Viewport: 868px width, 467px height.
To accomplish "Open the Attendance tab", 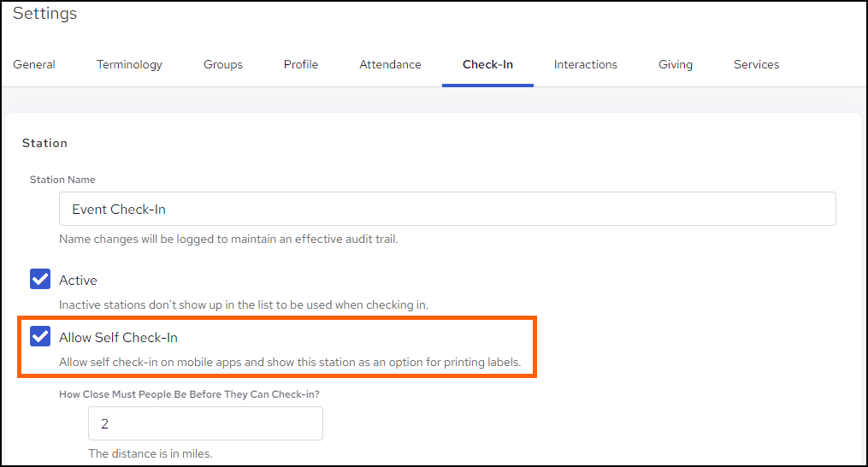I will click(390, 64).
